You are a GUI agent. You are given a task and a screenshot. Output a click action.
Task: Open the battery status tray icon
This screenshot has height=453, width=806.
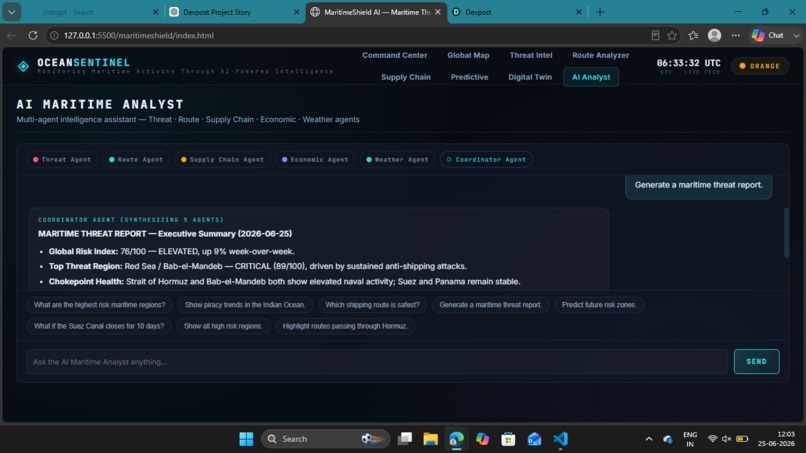pyautogui.click(x=742, y=439)
